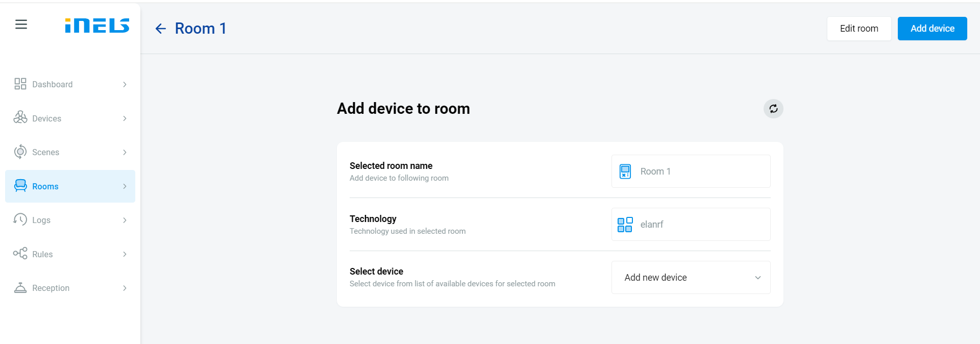980x344 pixels.
Task: Open the hamburger menu
Action: click(x=21, y=24)
